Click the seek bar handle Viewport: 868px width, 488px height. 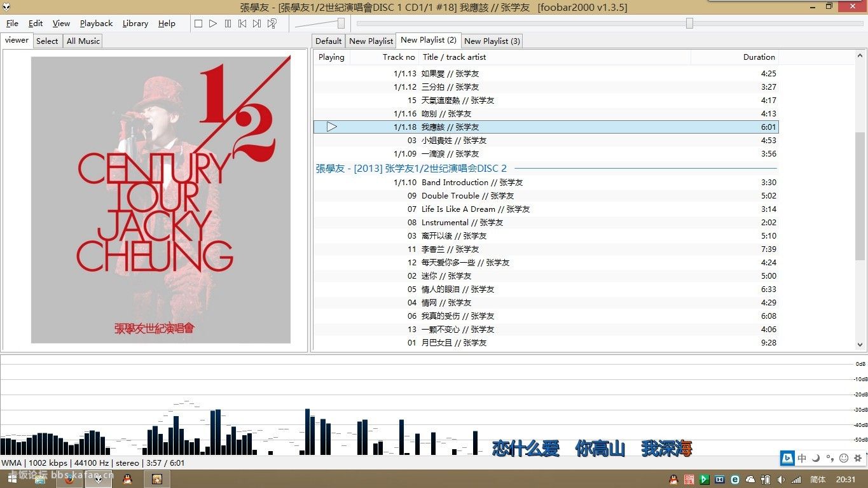(689, 24)
